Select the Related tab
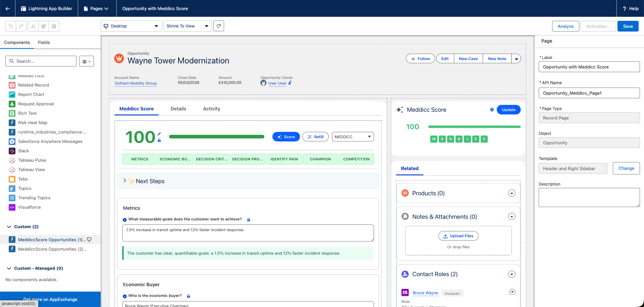This screenshot has width=644, height=307. point(410,168)
